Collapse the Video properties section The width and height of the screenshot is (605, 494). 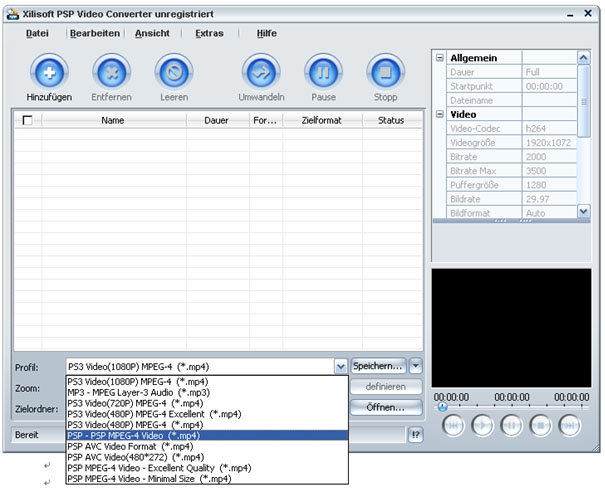440,115
